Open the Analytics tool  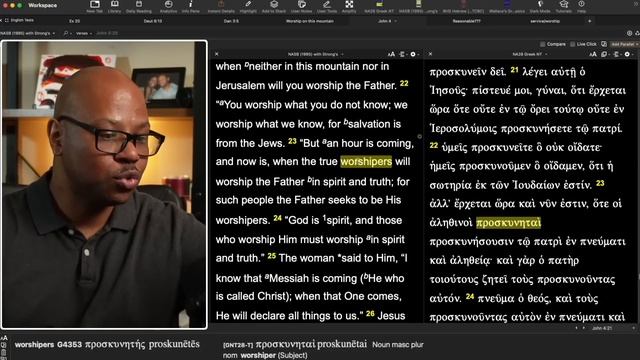[x=169, y=7]
